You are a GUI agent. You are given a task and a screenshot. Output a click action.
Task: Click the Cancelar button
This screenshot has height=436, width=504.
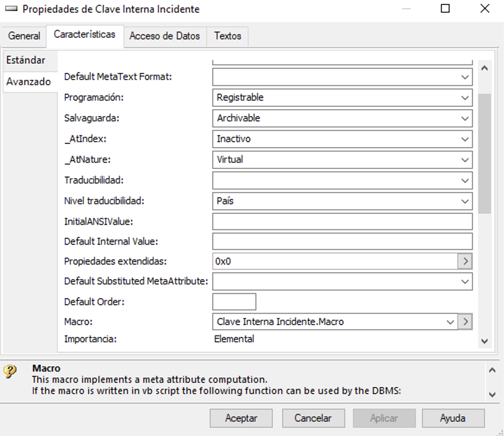[313, 418]
